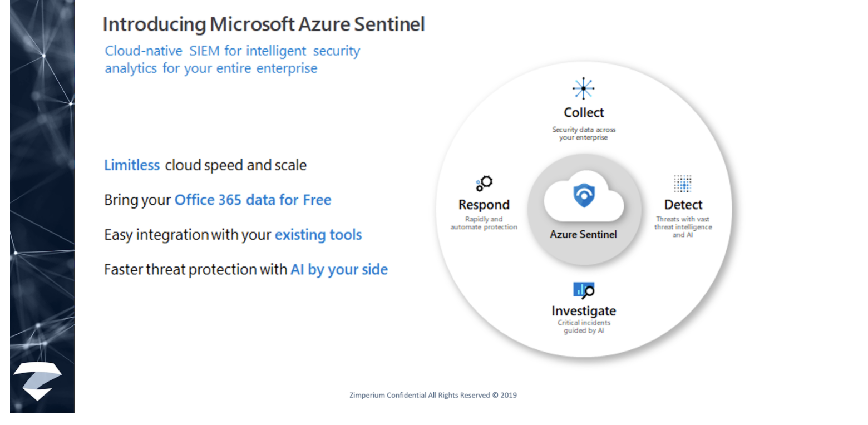Click the white cloud graphic in center
The height and width of the screenshot is (425, 868).
coord(584,199)
